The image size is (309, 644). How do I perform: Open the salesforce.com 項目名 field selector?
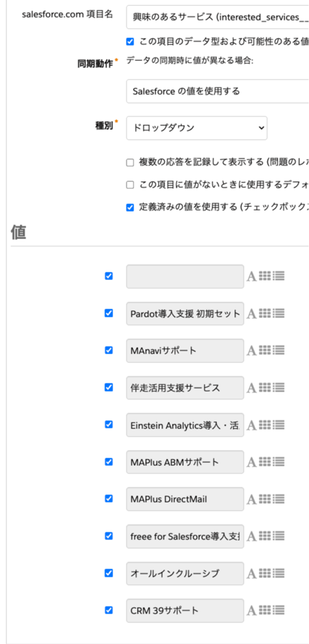click(x=217, y=17)
